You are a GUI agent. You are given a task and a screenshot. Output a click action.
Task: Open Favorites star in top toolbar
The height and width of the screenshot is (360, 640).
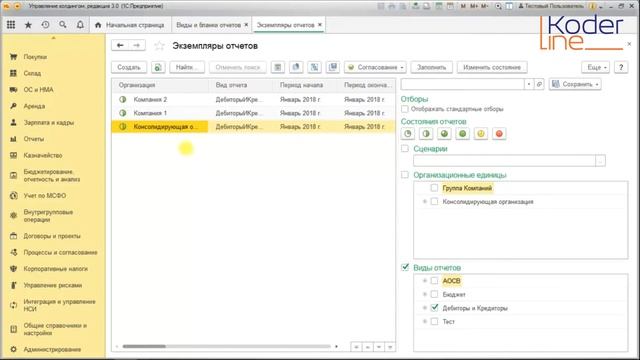click(28, 25)
